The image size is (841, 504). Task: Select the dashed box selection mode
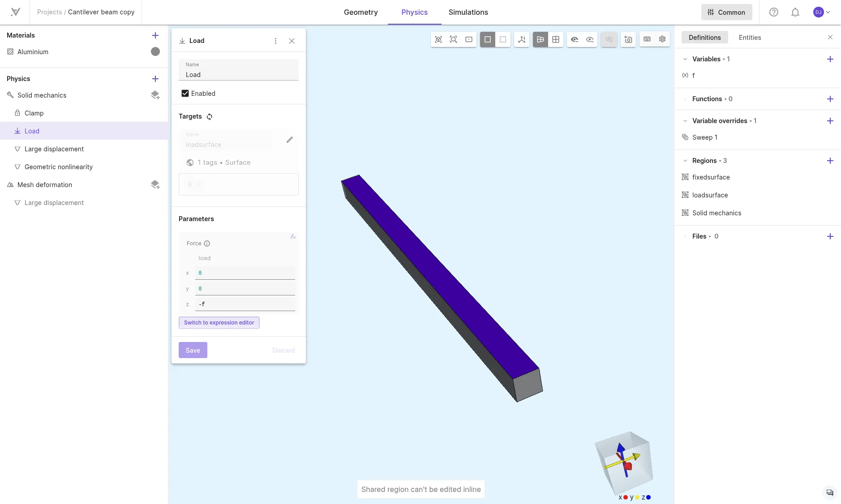click(503, 39)
